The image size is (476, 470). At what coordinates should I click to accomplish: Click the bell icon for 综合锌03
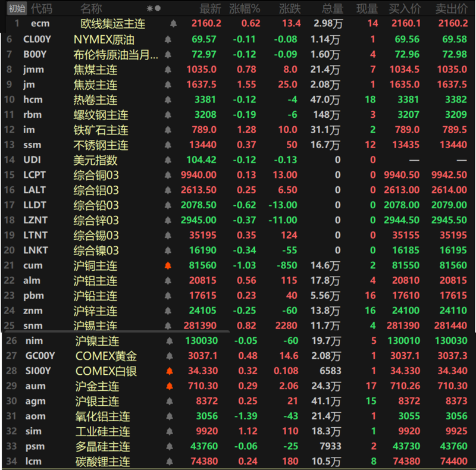(168, 220)
